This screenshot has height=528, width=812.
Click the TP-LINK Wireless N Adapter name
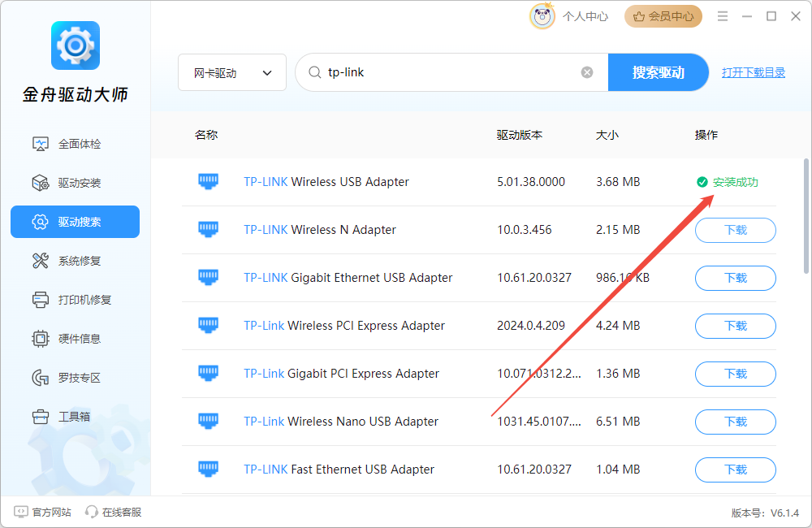click(319, 230)
